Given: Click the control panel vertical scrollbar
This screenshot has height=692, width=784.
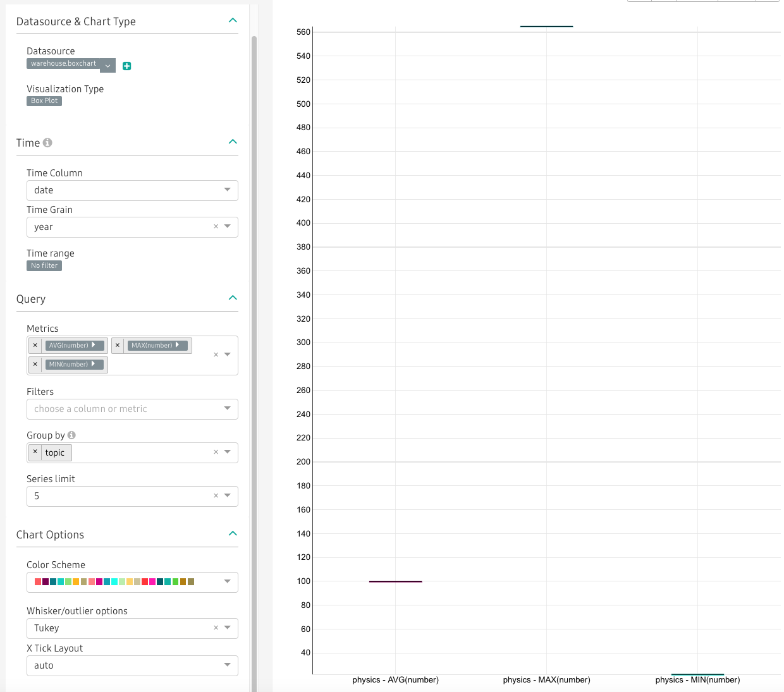Looking at the screenshot, I should pyautogui.click(x=254, y=363).
